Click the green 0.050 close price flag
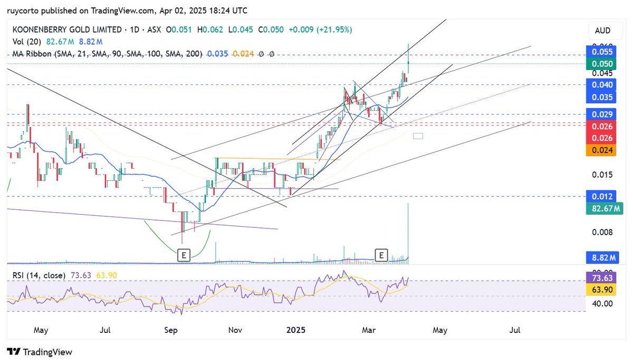 [x=601, y=63]
